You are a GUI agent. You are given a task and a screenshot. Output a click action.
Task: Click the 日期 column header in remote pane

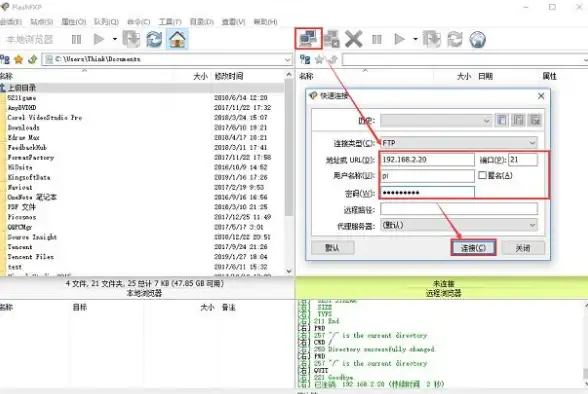[485, 76]
